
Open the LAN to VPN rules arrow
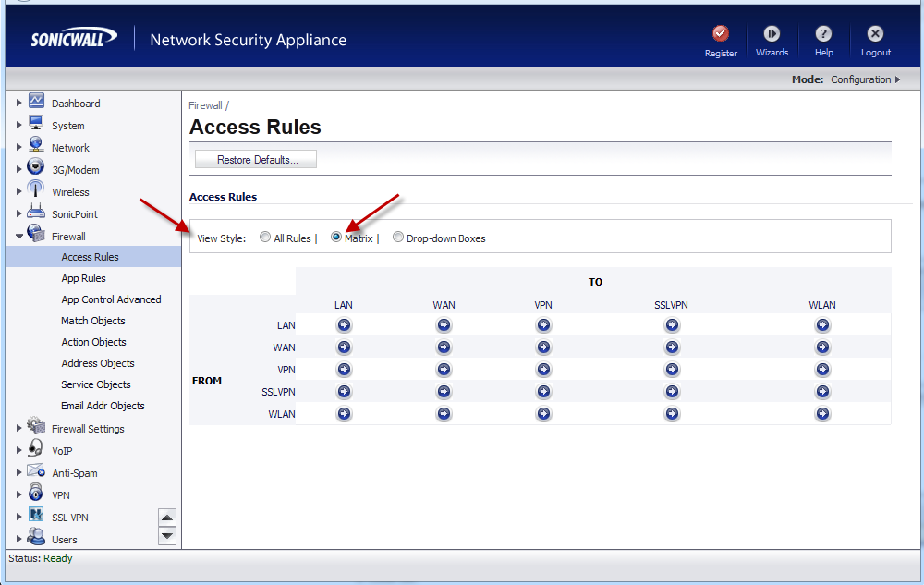point(543,324)
